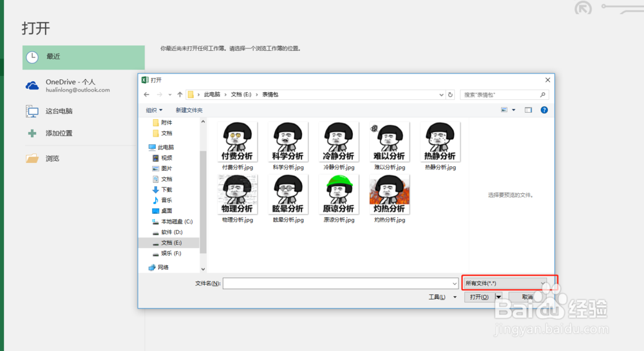Viewport: 644px width, 351px height.
Task: Click the search magnifier icon
Action: [542, 95]
